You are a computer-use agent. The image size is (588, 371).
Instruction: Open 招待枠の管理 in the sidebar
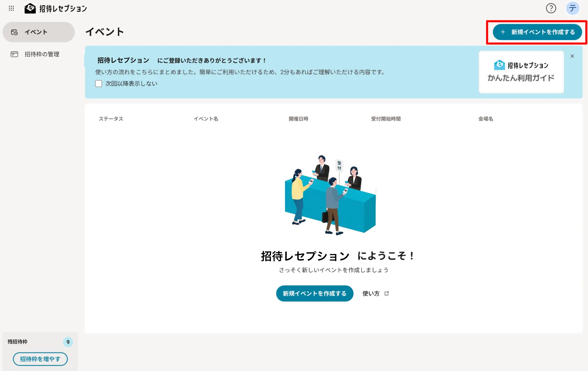click(x=39, y=54)
